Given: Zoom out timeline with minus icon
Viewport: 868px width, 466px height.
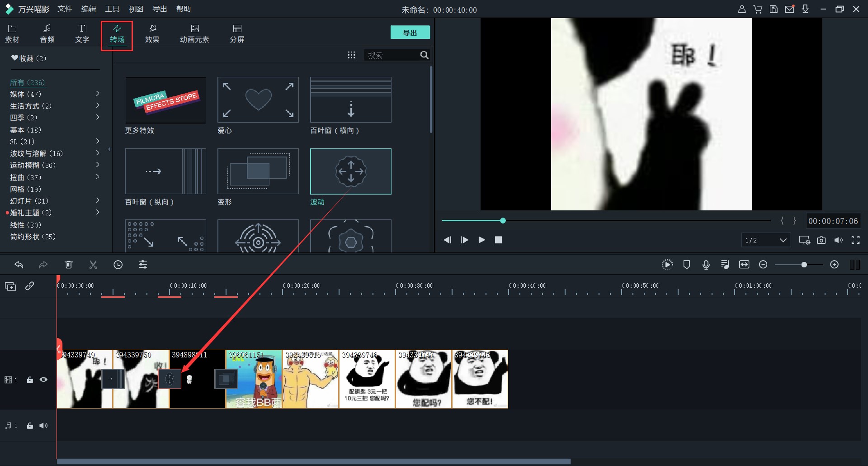Looking at the screenshot, I should pyautogui.click(x=763, y=265).
